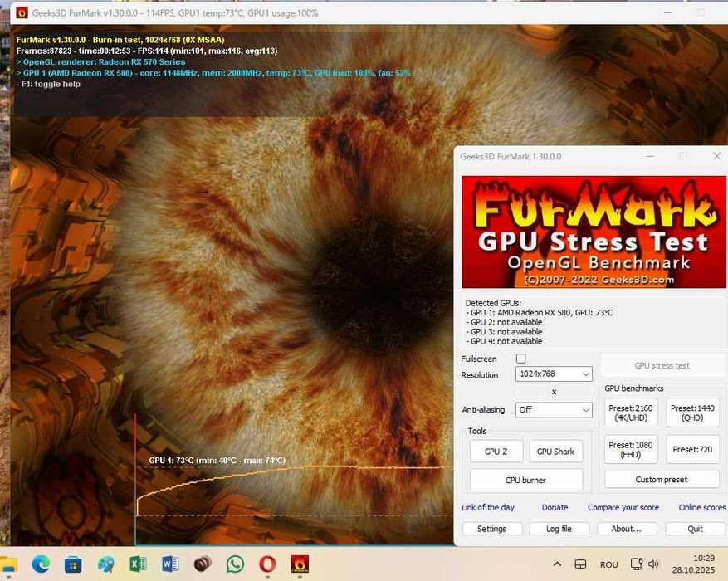Quit FurMark with the Quit button
Image resolution: width=728 pixels, height=581 pixels.
tap(695, 529)
